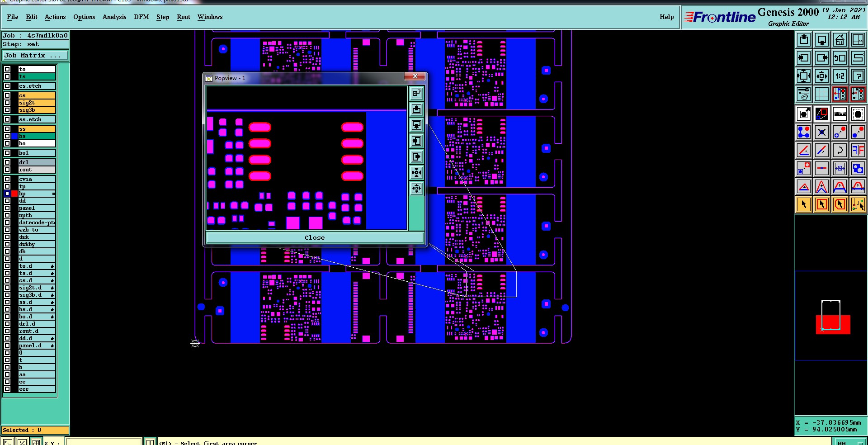Click the X Y coordinate input field
The height and width of the screenshot is (445, 868).
tap(104, 442)
